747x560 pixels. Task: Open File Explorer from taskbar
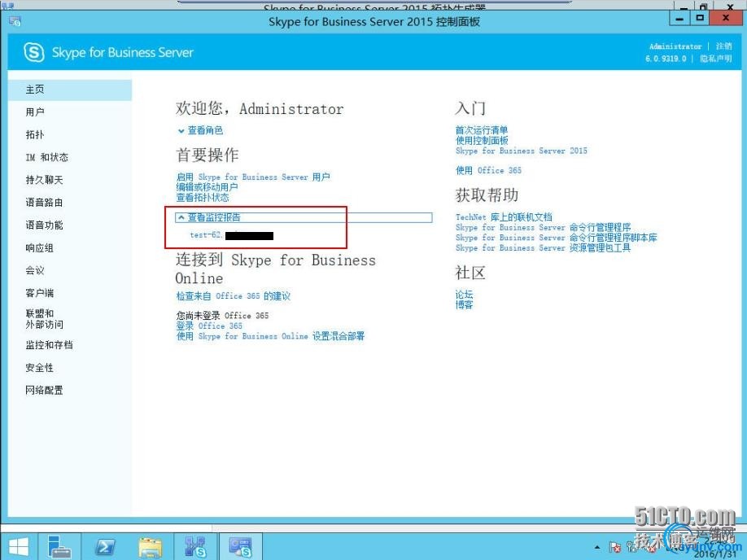(x=151, y=547)
